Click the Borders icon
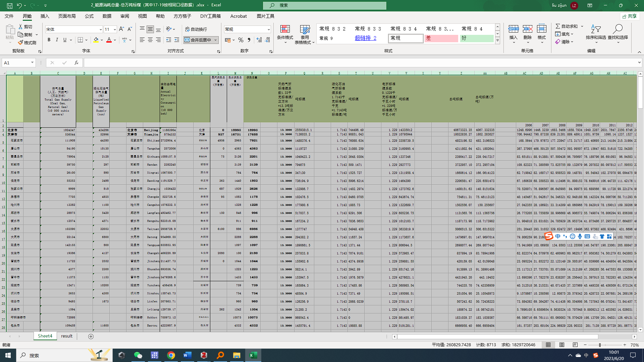This screenshot has width=644, height=362. 80,40
